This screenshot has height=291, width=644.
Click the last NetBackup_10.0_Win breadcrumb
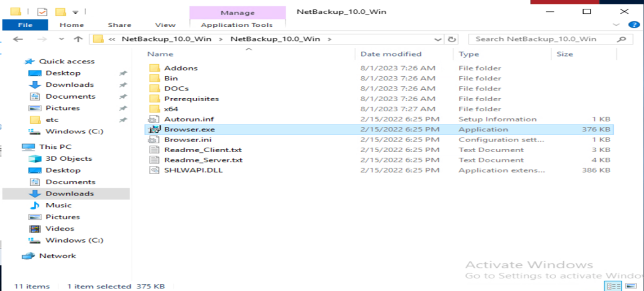275,40
